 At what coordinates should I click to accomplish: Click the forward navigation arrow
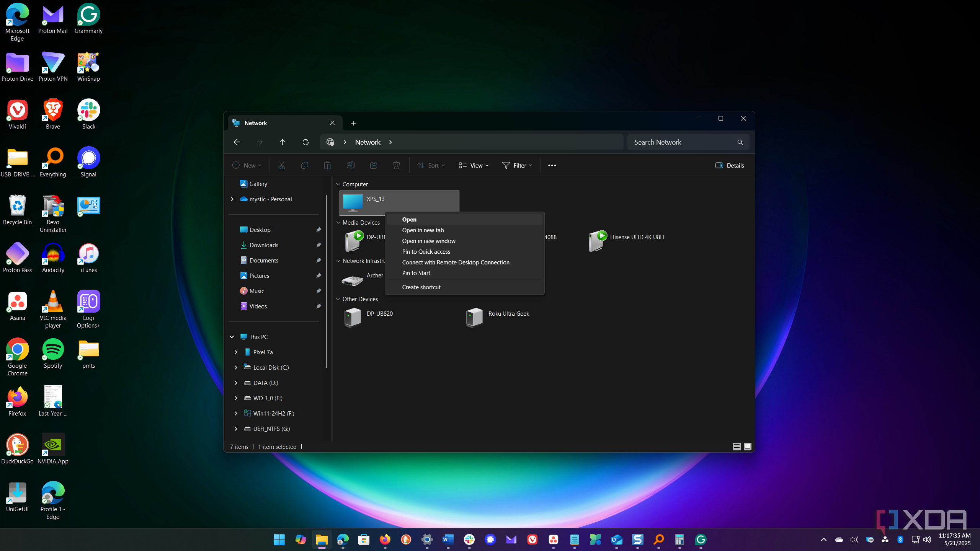coord(260,142)
